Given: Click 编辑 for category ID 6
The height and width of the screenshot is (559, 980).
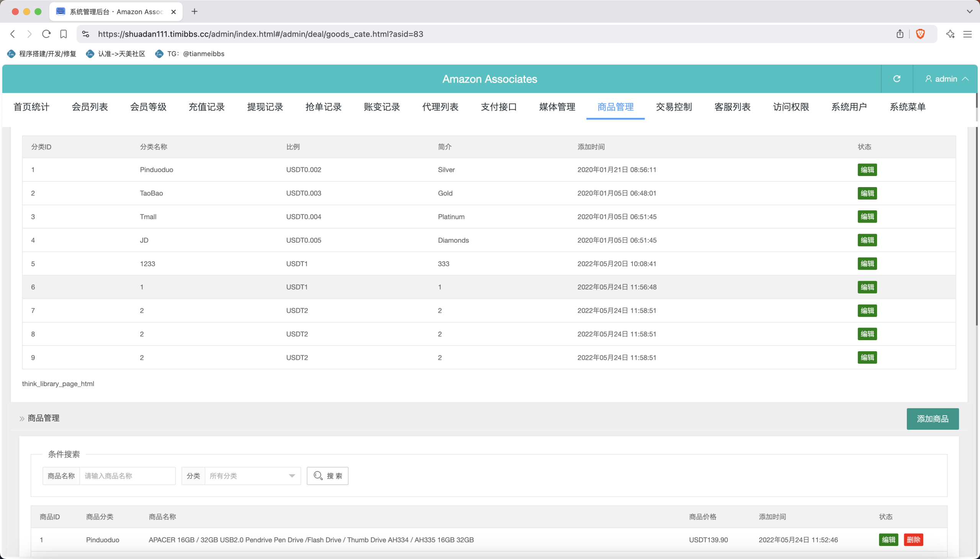Looking at the screenshot, I should click(867, 287).
